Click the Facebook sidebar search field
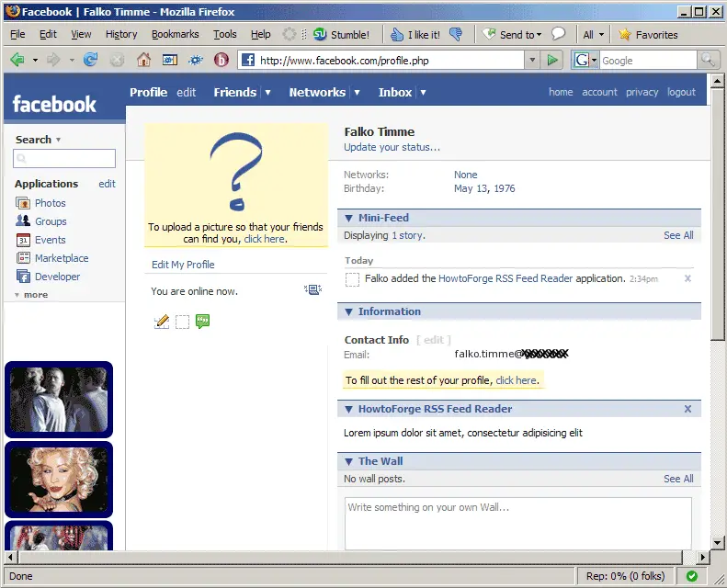 click(x=64, y=158)
